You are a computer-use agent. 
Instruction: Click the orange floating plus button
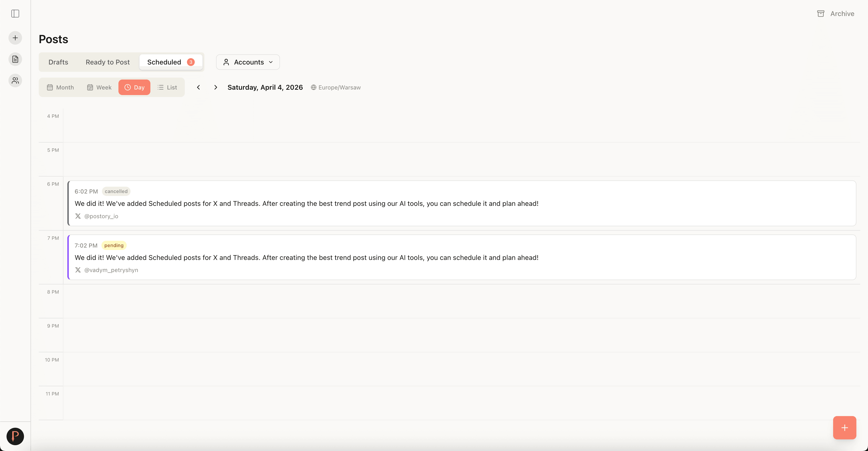[845, 428]
